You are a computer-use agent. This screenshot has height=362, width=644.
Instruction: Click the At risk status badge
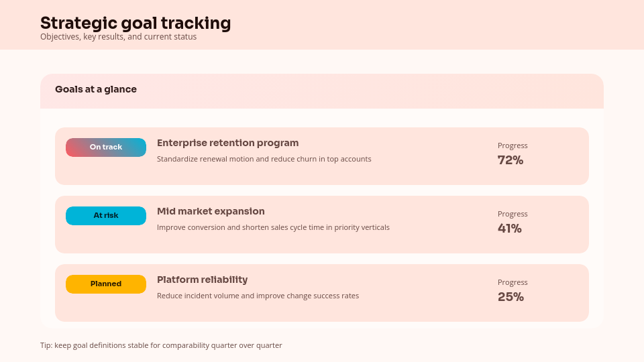pyautogui.click(x=106, y=216)
